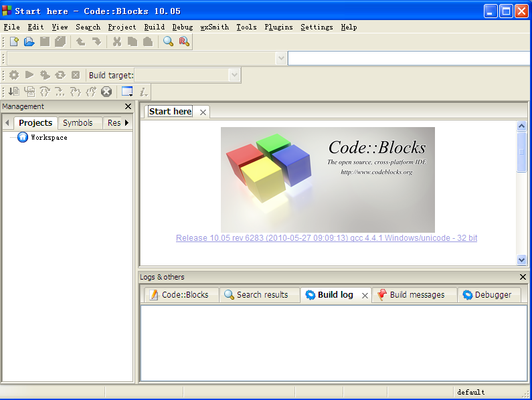The width and height of the screenshot is (532, 400).
Task: Open the Debugging windows icon
Action: click(x=127, y=91)
